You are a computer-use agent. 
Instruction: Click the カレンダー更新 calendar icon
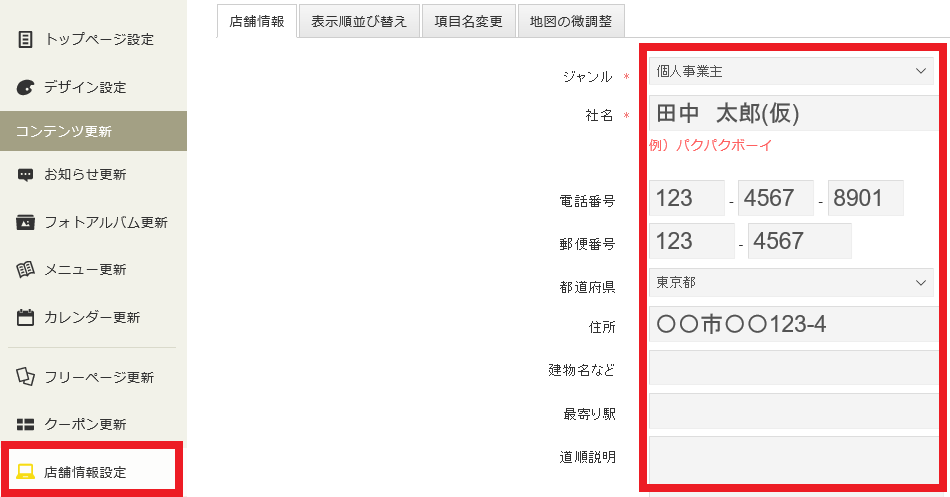pyautogui.click(x=25, y=317)
